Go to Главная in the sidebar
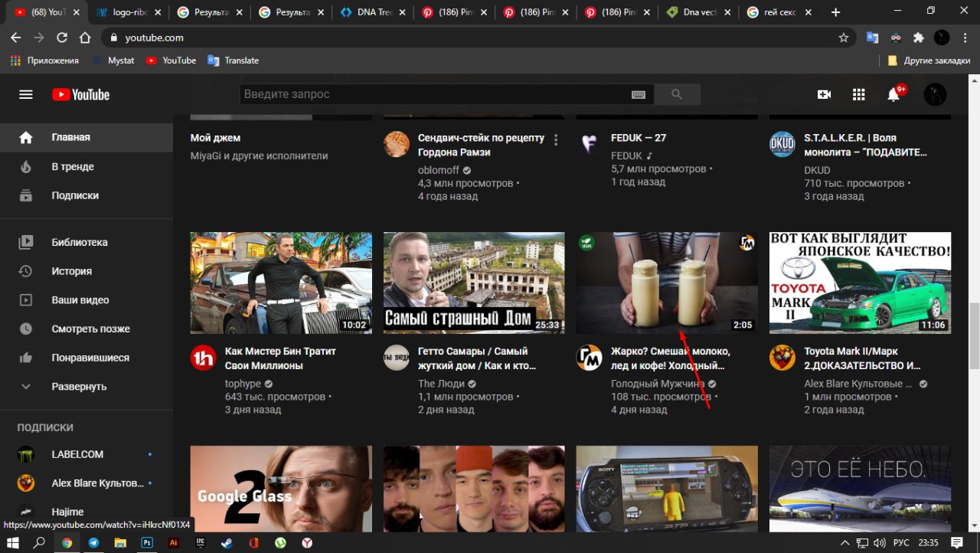980x553 pixels. 87,137
